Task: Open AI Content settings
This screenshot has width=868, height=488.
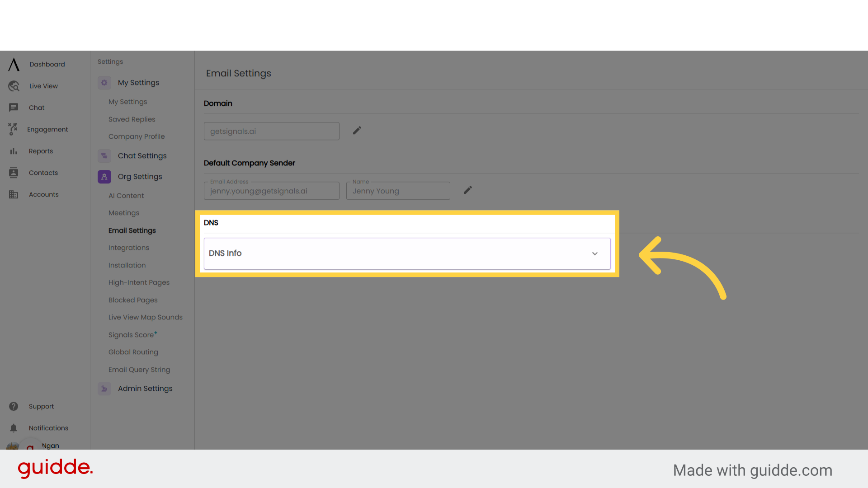Action: (126, 196)
